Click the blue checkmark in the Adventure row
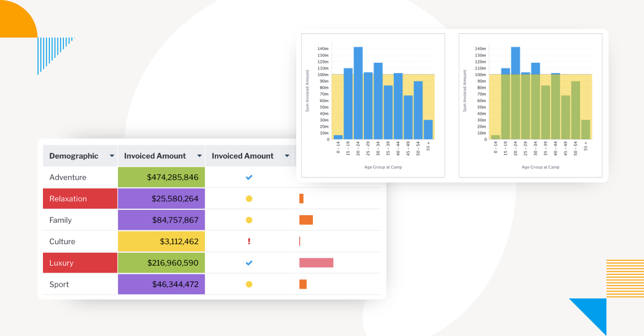The height and width of the screenshot is (336, 644). [249, 177]
